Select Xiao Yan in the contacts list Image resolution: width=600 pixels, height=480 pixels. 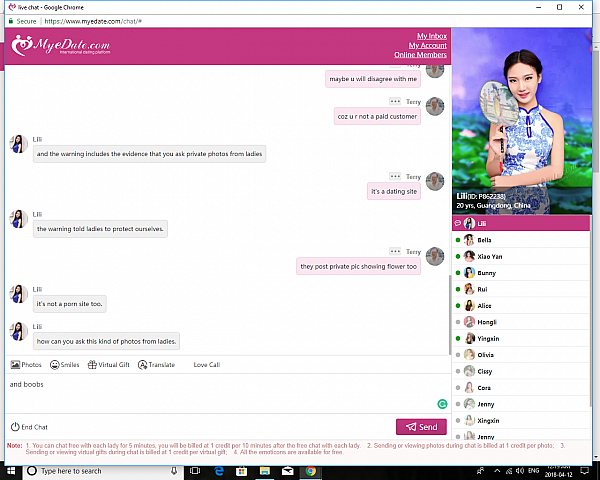[x=489, y=256]
